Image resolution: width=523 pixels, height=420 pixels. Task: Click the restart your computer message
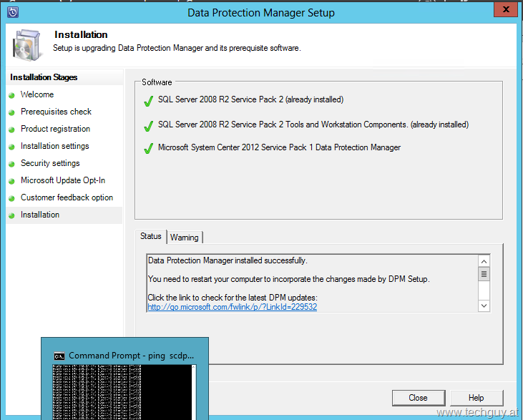click(x=289, y=279)
